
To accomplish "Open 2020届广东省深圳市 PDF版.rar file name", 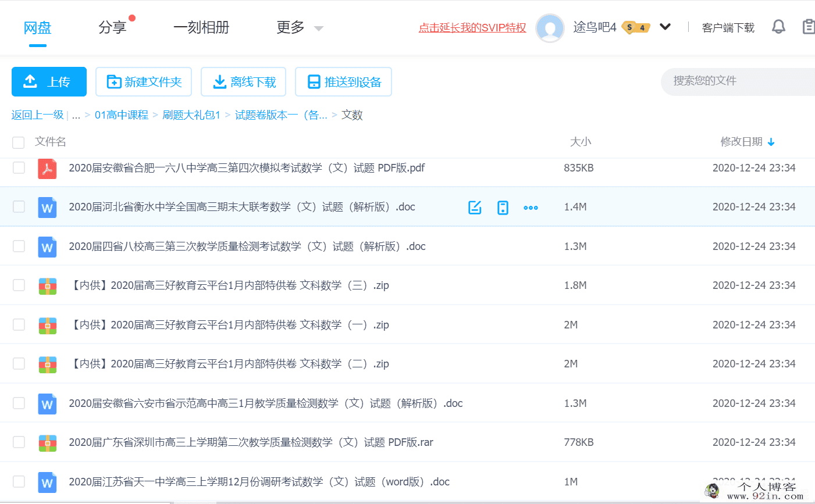I will [251, 442].
